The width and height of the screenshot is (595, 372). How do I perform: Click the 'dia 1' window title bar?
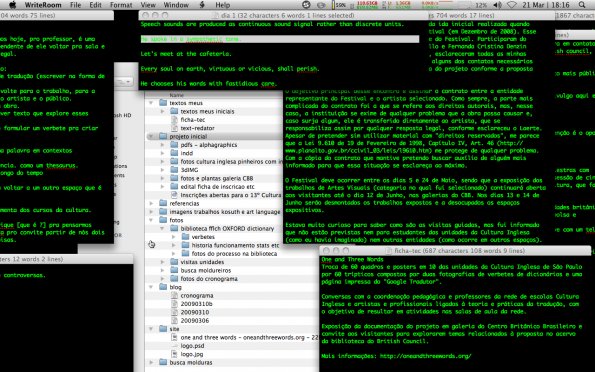pyautogui.click(x=283, y=15)
